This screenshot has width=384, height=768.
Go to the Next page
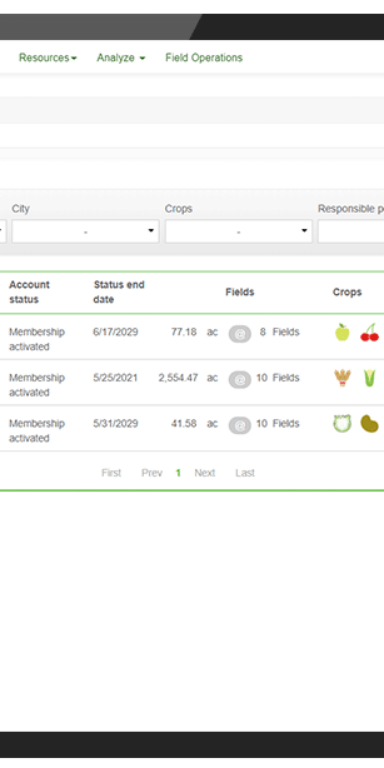coord(205,473)
